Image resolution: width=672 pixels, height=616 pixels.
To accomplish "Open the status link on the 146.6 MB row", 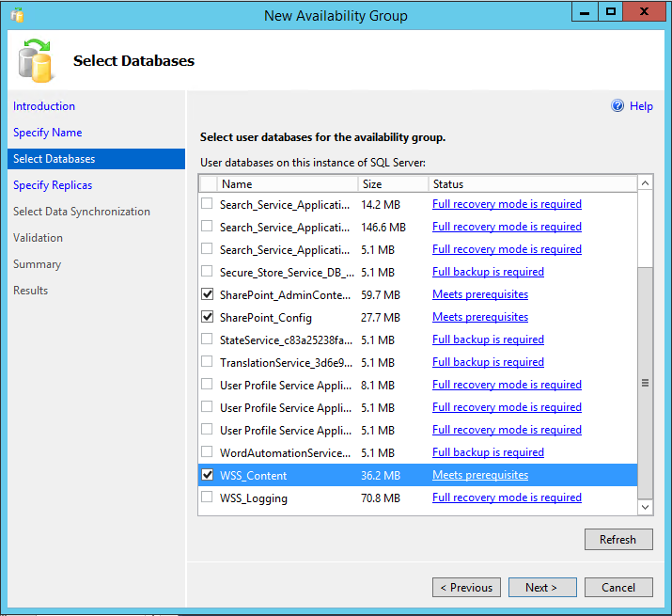I will point(507,227).
